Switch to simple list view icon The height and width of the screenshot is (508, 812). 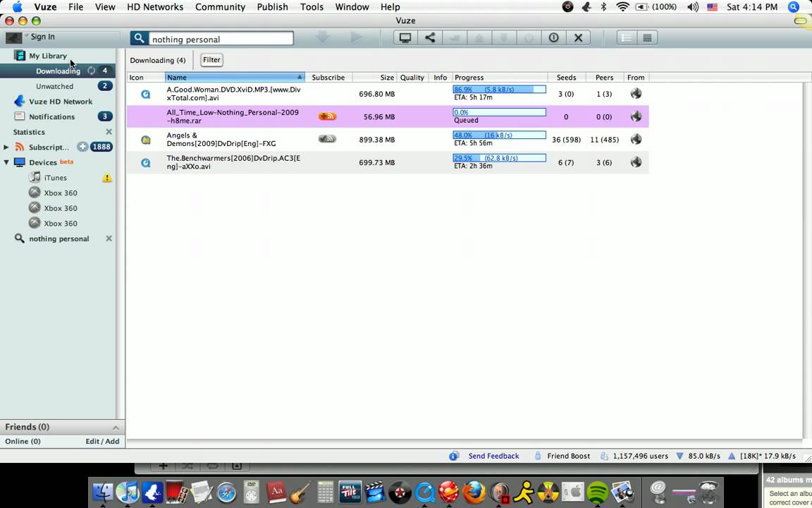(626, 38)
